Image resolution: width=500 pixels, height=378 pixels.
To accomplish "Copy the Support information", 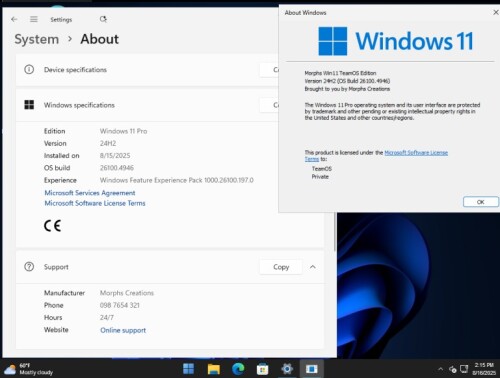I will point(281,267).
